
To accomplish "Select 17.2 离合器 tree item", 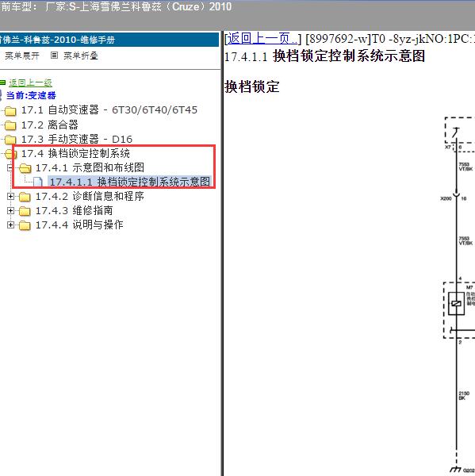I will [x=49, y=125].
